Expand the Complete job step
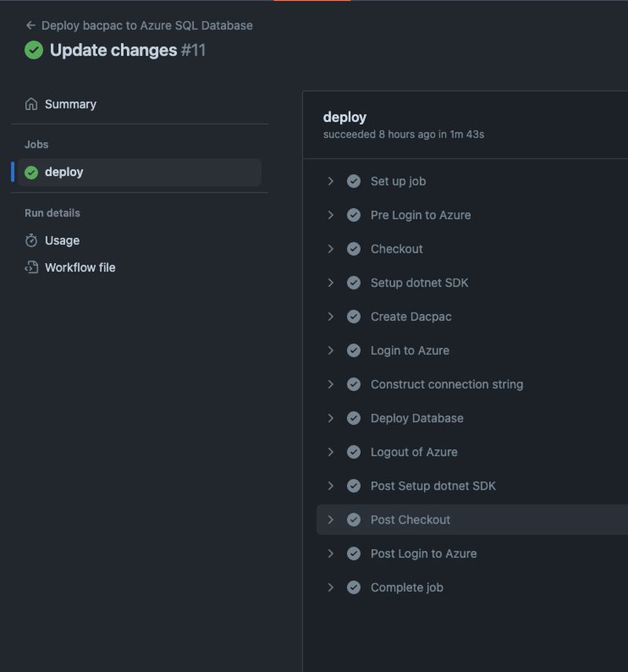Image resolution: width=628 pixels, height=672 pixels. (330, 586)
